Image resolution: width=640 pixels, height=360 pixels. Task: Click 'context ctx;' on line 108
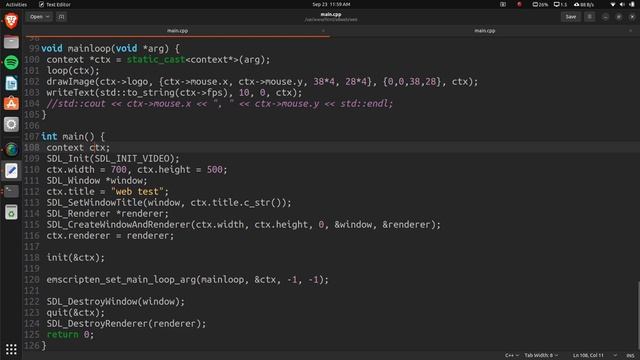[x=78, y=147]
